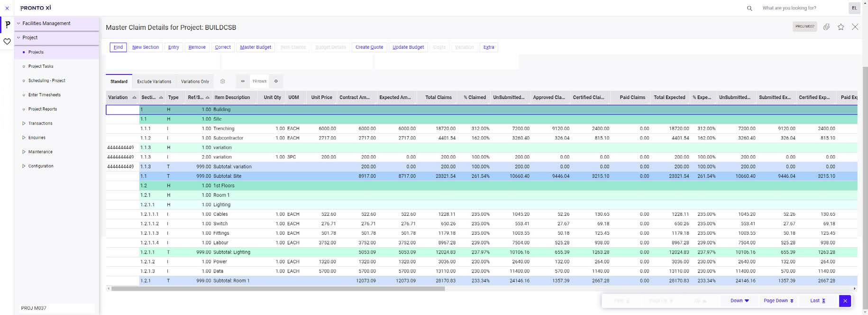Click the horizontal scrollbar below the grid
This screenshot has width=868, height=315.
[278, 288]
